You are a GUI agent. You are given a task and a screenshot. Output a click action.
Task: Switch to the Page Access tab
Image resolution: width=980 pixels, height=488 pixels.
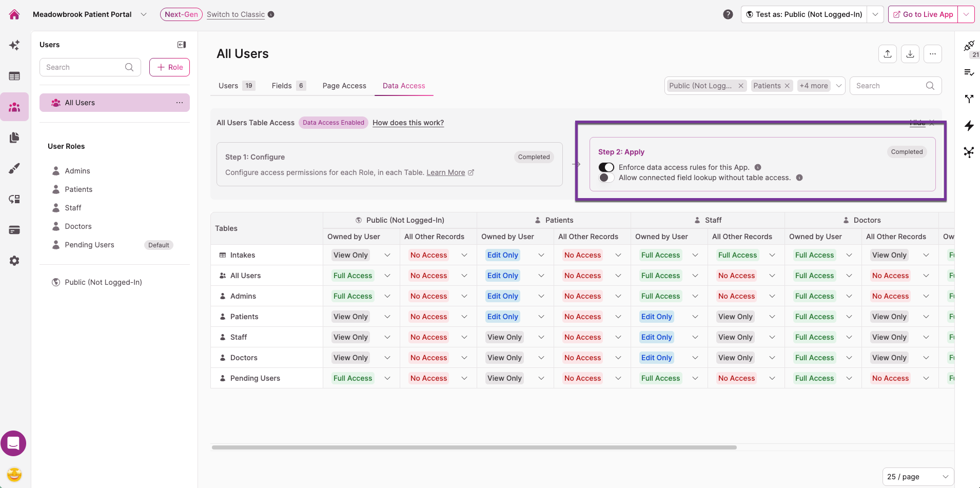coord(344,86)
